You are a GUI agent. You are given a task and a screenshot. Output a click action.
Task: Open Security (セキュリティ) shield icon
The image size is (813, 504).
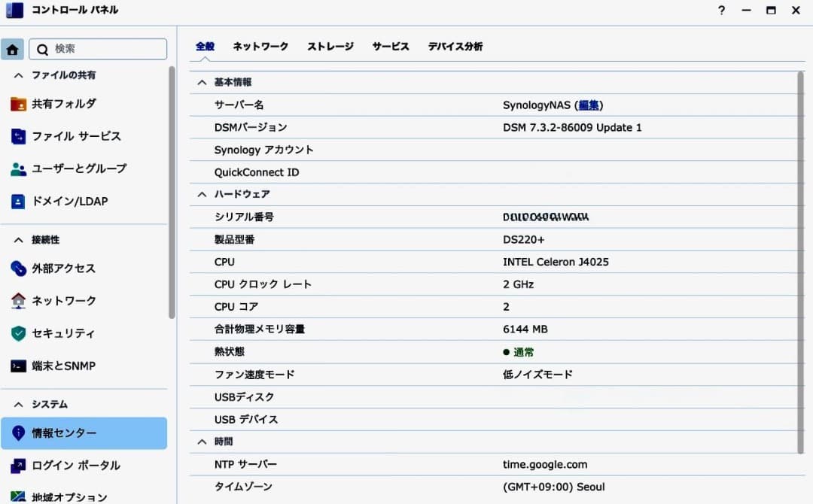18,333
